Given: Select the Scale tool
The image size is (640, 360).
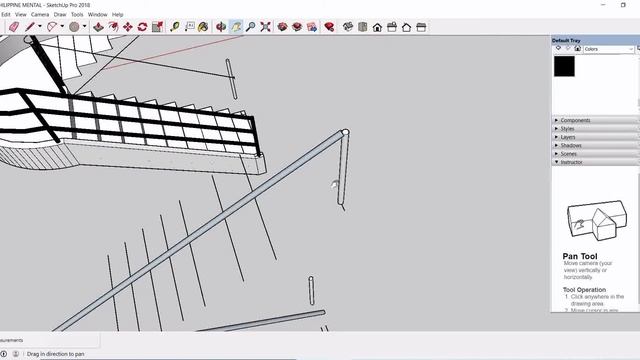Looking at the screenshot, I should [157, 27].
